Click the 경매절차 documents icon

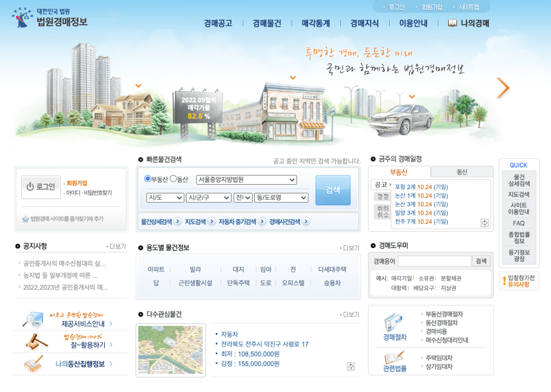pyautogui.click(x=394, y=322)
